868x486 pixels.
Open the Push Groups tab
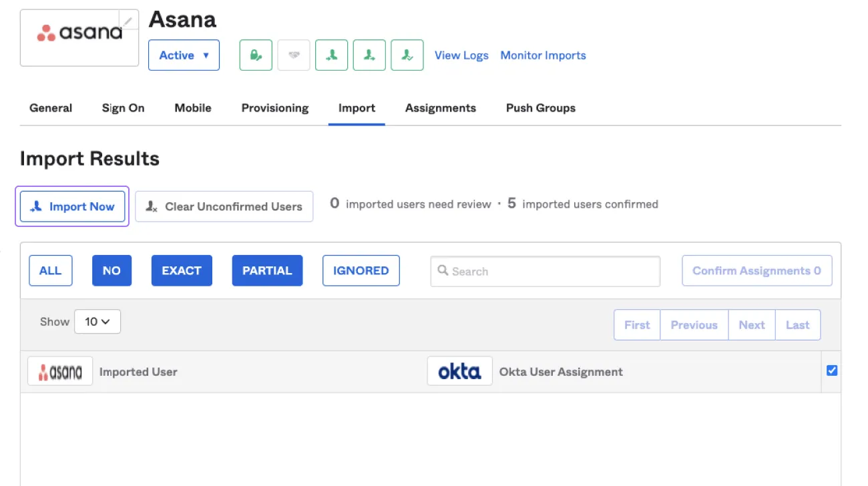[540, 108]
